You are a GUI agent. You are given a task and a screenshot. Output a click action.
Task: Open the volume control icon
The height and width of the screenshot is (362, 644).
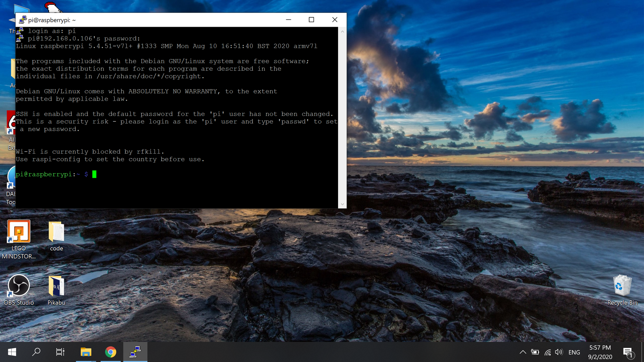[559, 352]
